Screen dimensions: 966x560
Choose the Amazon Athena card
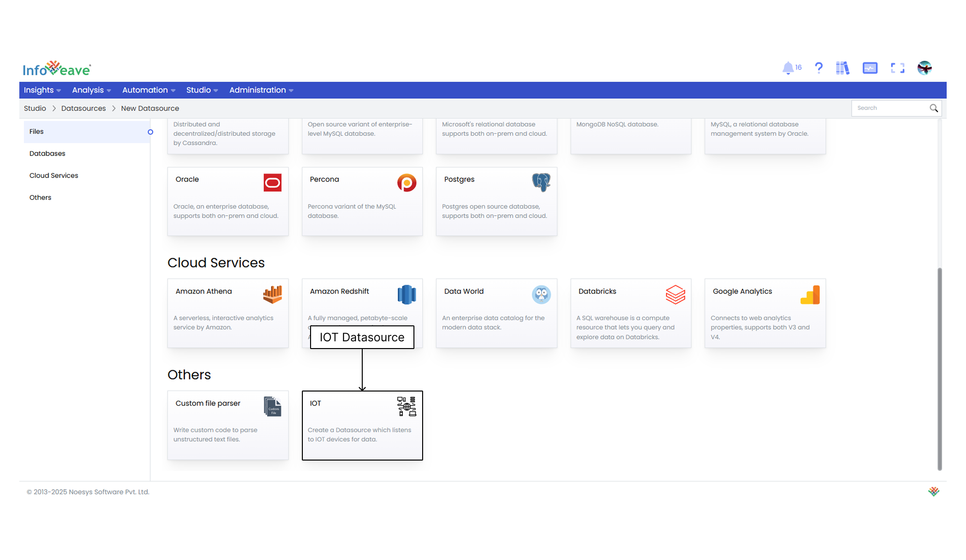coord(228,313)
